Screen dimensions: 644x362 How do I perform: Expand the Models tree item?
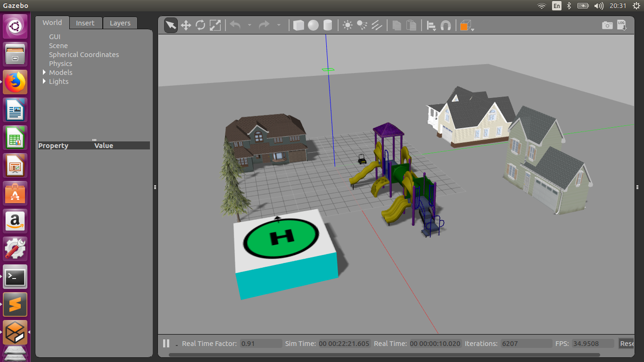[44, 73]
